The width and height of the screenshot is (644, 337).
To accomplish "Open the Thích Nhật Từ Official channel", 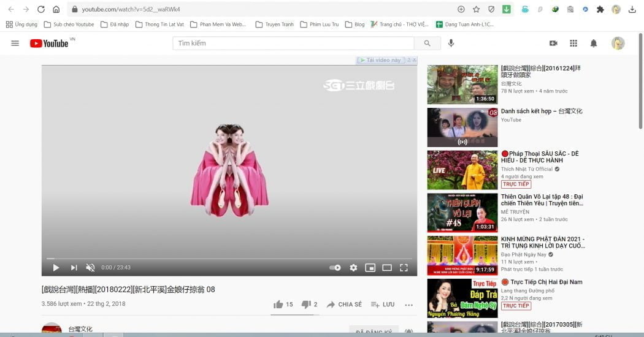I will pos(526,169).
